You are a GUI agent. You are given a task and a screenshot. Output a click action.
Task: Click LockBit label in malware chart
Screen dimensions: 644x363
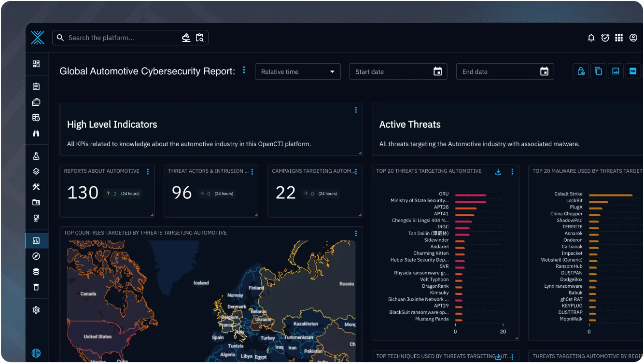coord(574,200)
